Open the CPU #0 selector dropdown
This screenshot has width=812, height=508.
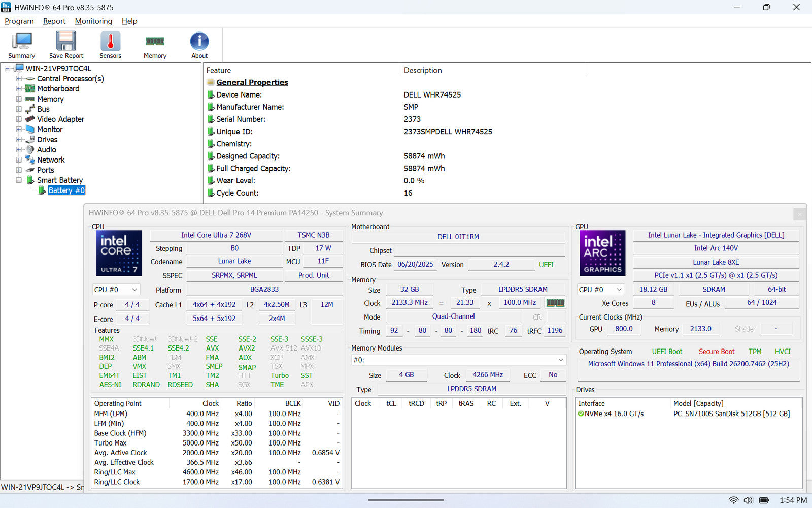coord(116,290)
